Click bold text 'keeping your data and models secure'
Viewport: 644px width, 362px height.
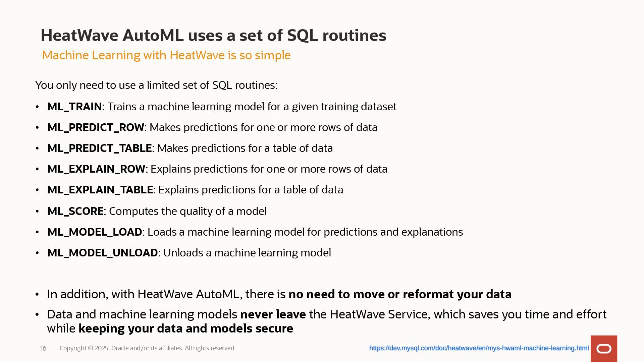pos(186,328)
